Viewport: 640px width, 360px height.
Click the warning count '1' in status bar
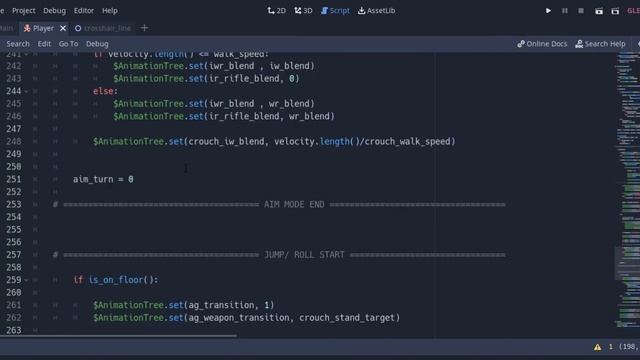pyautogui.click(x=611, y=347)
